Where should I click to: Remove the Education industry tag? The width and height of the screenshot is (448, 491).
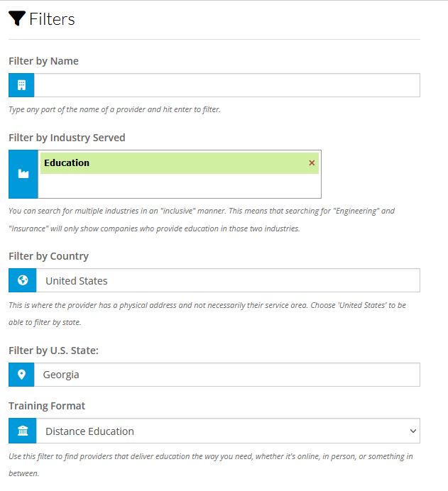click(x=312, y=162)
